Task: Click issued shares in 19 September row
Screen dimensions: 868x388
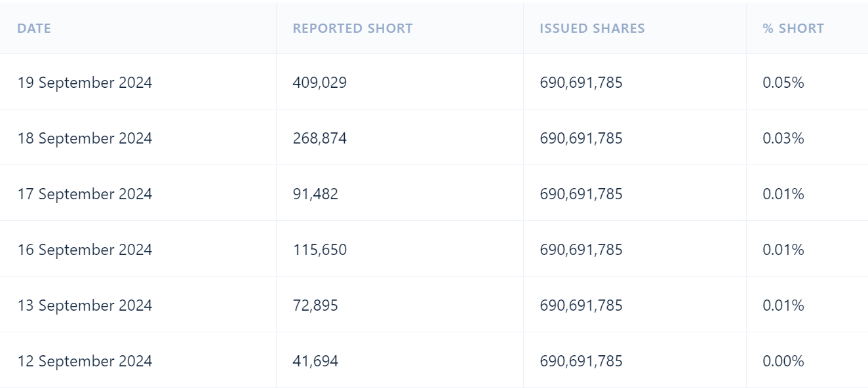Action: [582, 83]
